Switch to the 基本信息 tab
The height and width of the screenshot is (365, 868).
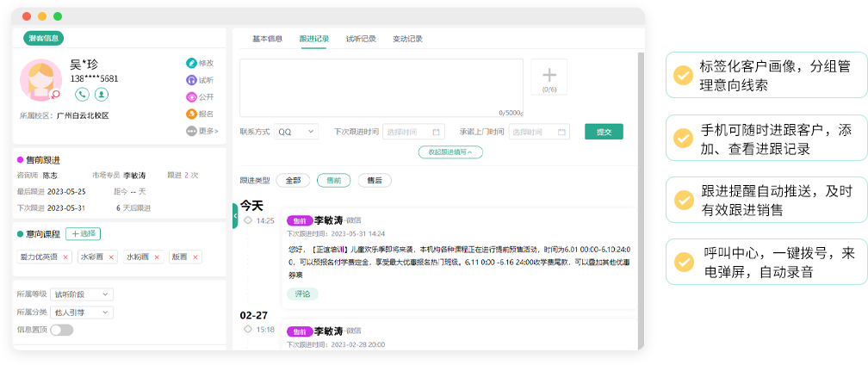click(x=267, y=39)
